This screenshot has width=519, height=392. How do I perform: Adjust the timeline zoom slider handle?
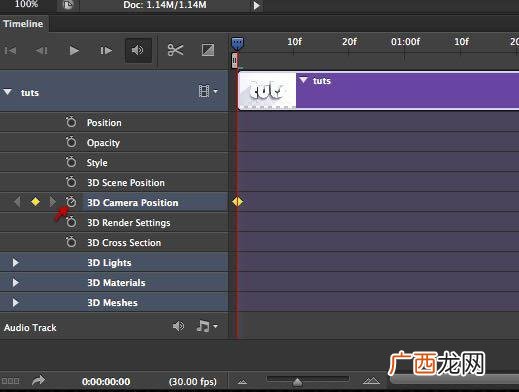click(297, 382)
